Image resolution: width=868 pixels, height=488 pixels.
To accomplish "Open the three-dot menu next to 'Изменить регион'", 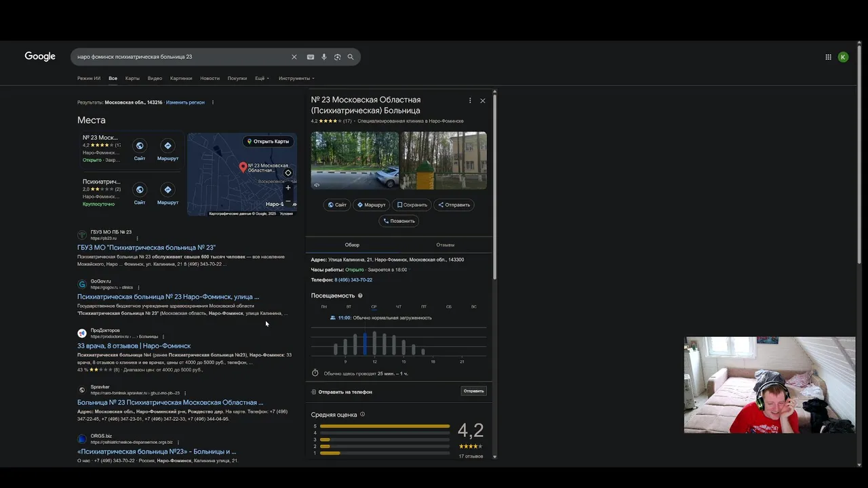I will (x=213, y=102).
